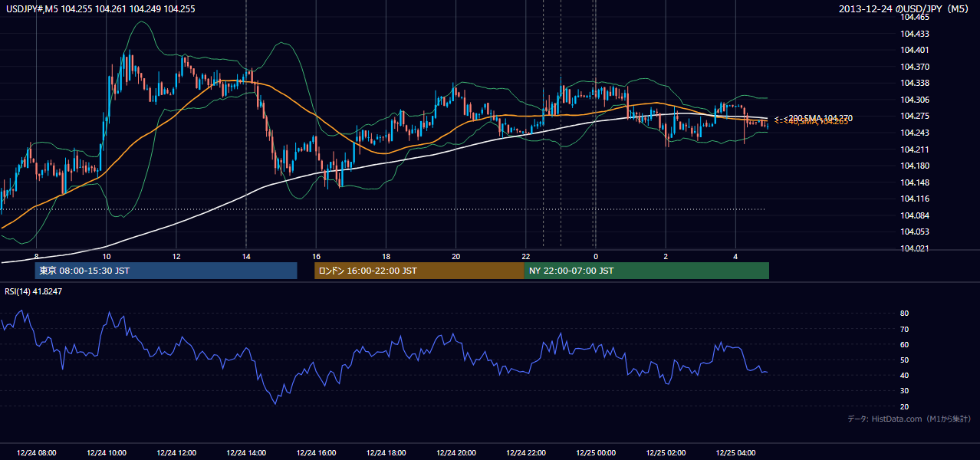Click RSI scale value 50
Image resolution: width=980 pixels, height=460 pixels.
(905, 360)
